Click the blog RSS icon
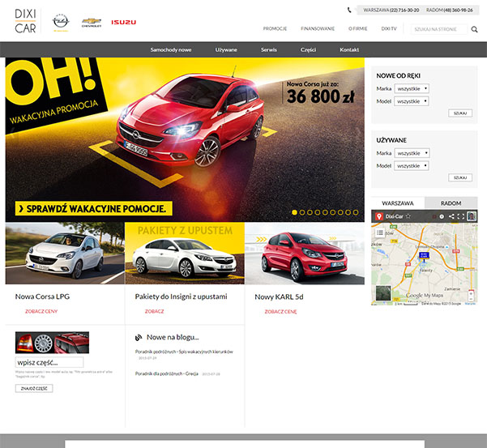Screen dimensions: 487x448 pos(139,337)
